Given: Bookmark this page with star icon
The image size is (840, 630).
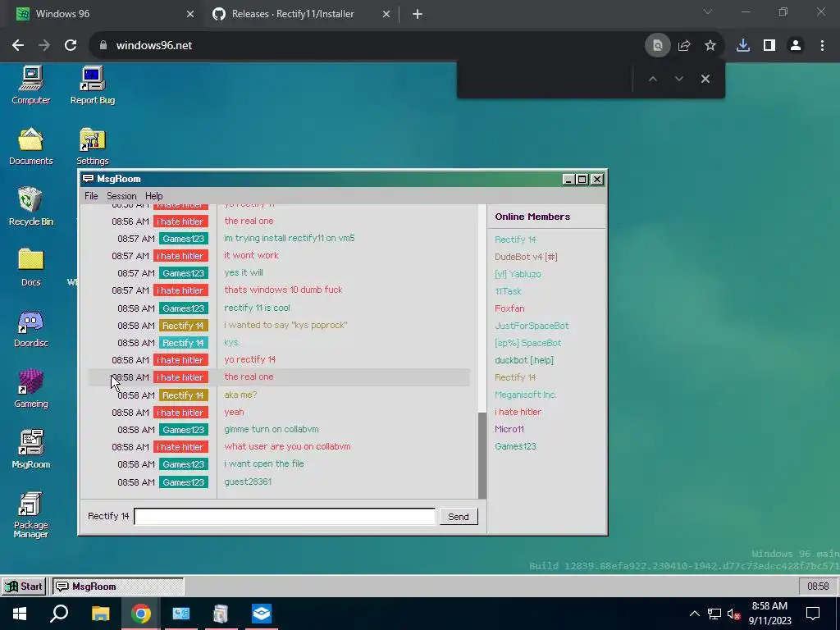Looking at the screenshot, I should tap(710, 46).
